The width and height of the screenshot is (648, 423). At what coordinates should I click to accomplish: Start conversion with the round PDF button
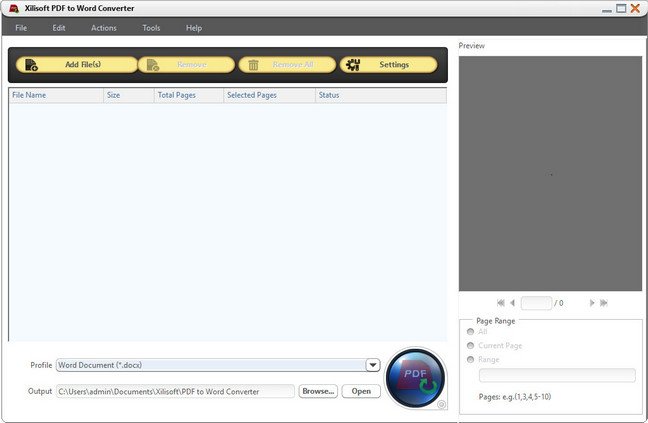click(415, 378)
